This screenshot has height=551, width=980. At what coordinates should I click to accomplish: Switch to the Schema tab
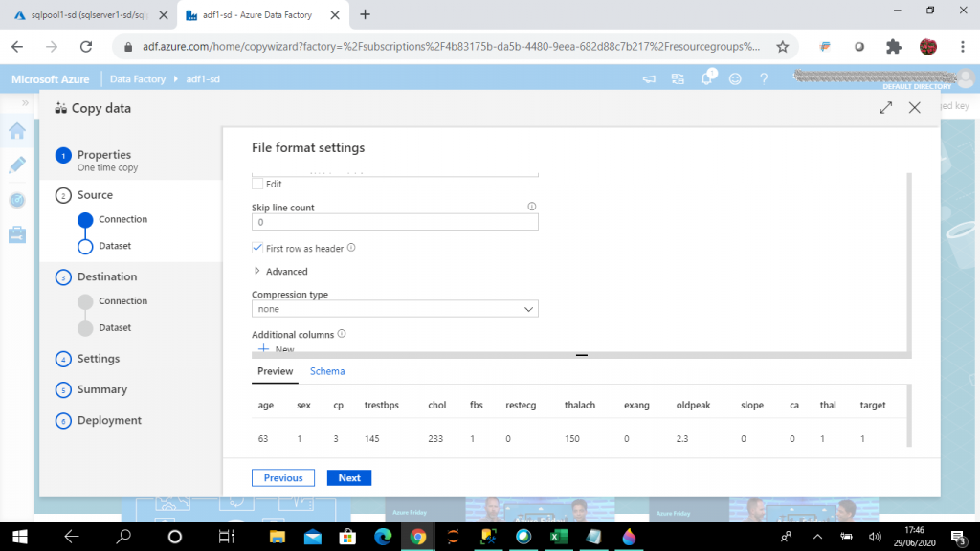click(327, 371)
